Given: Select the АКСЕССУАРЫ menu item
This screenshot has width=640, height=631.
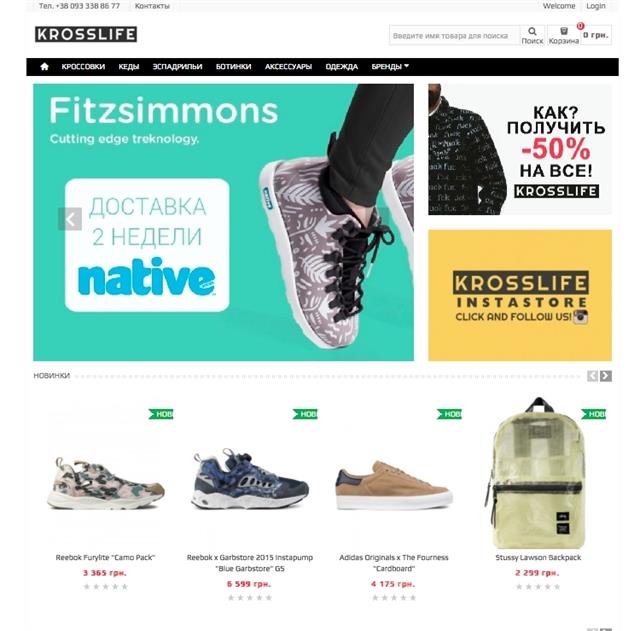Looking at the screenshot, I should [288, 67].
